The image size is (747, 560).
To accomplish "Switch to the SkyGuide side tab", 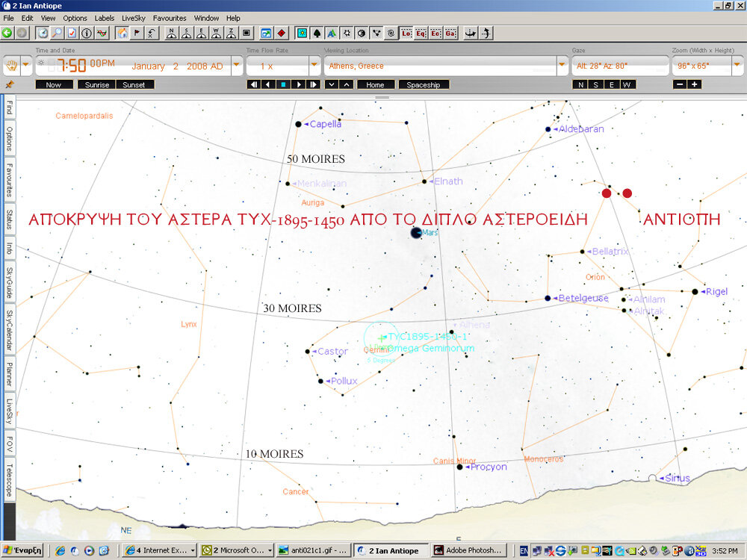I will click(x=9, y=281).
